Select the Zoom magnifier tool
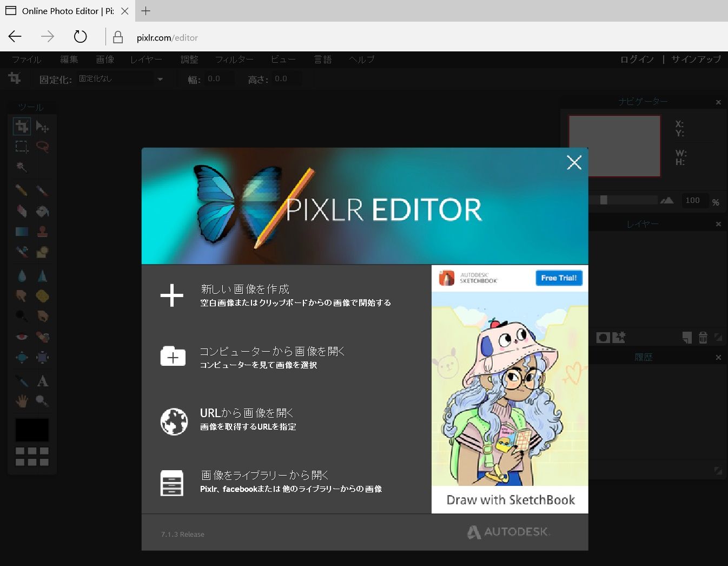Viewport: 728px width, 566px height. pos(42,401)
